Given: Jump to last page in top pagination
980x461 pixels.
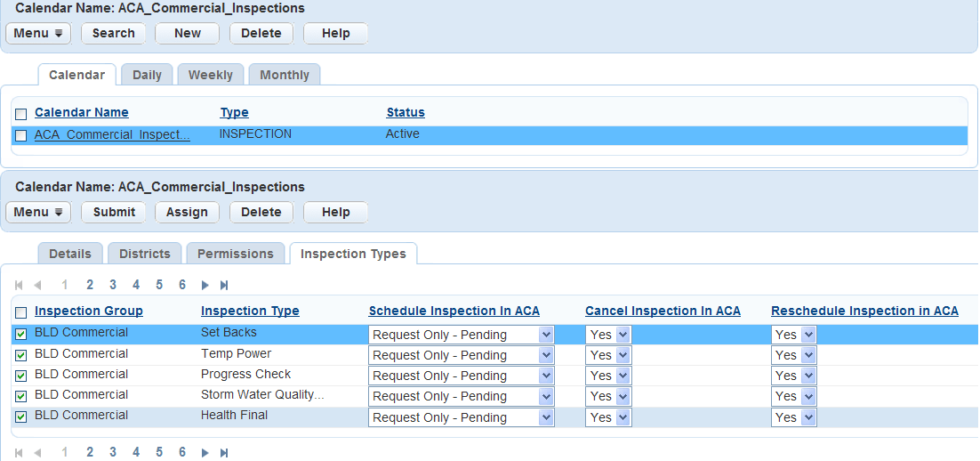Looking at the screenshot, I should (224, 286).
